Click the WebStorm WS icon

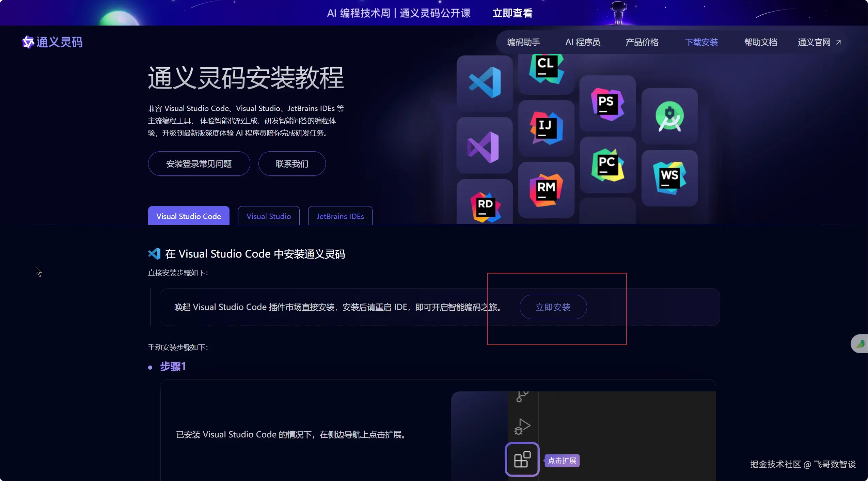pyautogui.click(x=669, y=178)
